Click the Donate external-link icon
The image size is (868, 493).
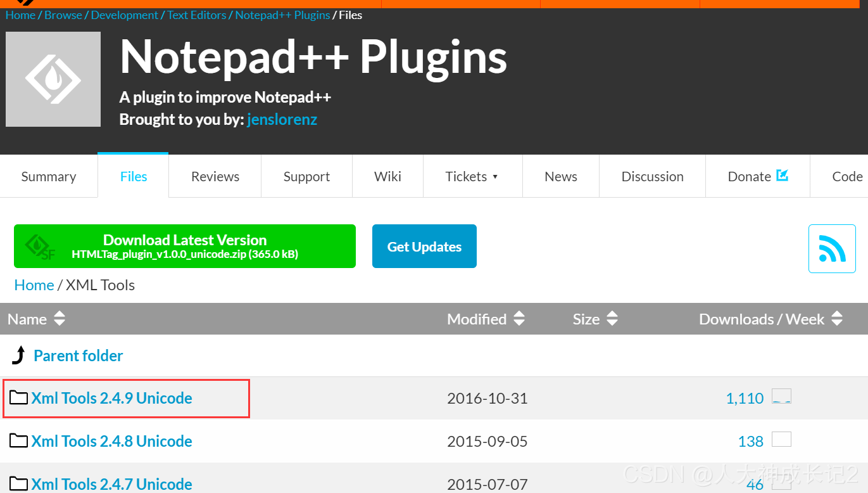pyautogui.click(x=783, y=175)
